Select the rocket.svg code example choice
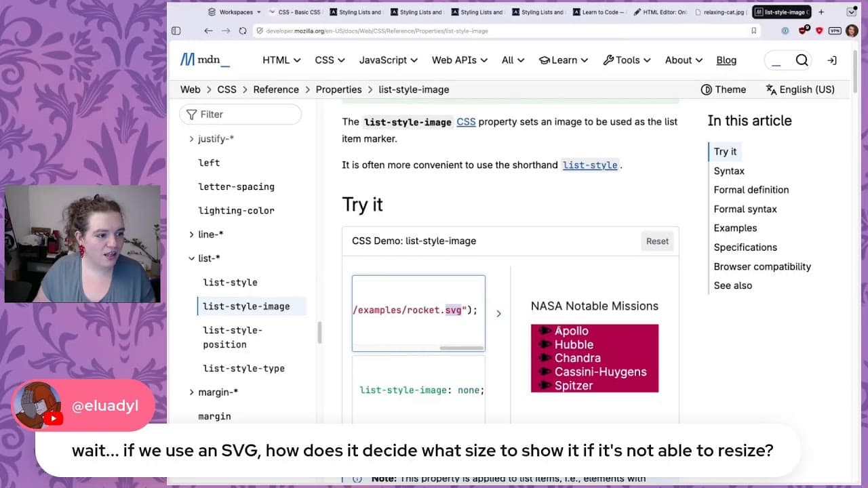The height and width of the screenshot is (488, 868). [418, 313]
